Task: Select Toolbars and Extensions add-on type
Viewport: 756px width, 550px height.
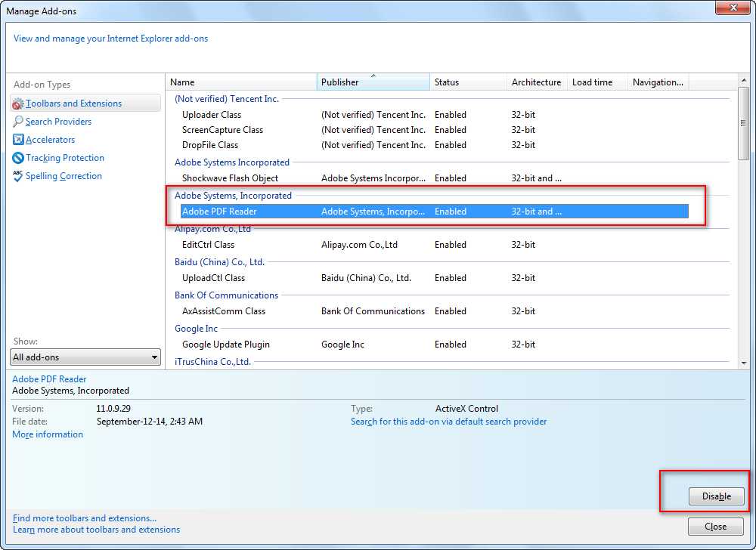Action: [85, 104]
